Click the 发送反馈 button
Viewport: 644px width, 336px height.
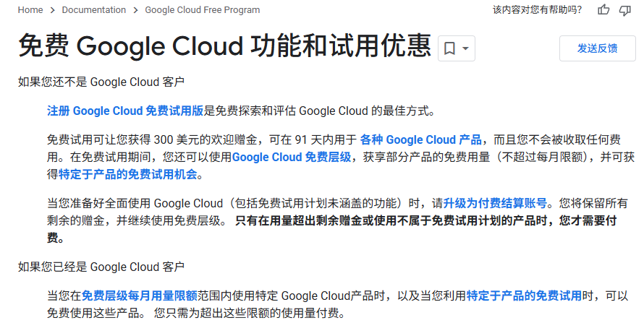coord(597,48)
